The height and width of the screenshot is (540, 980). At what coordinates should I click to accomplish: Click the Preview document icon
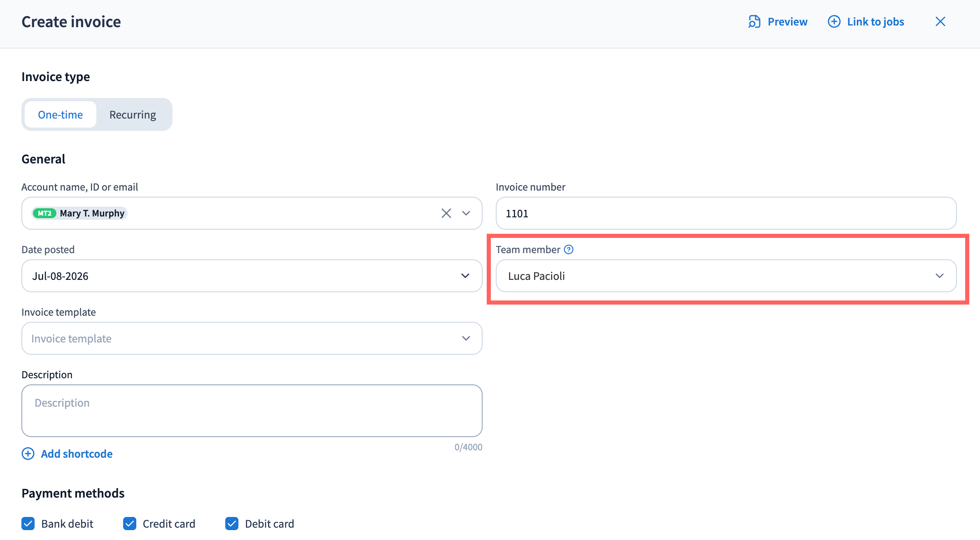tap(754, 21)
